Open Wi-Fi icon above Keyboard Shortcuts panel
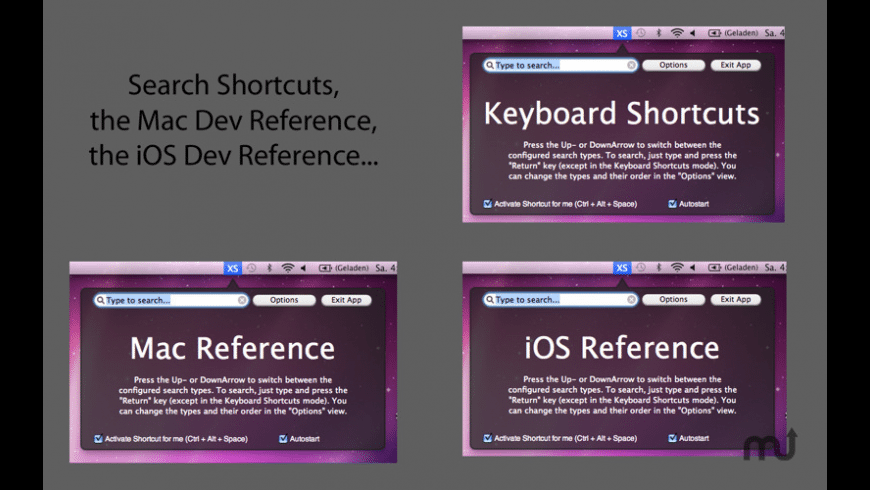The image size is (870, 490). pyautogui.click(x=677, y=33)
